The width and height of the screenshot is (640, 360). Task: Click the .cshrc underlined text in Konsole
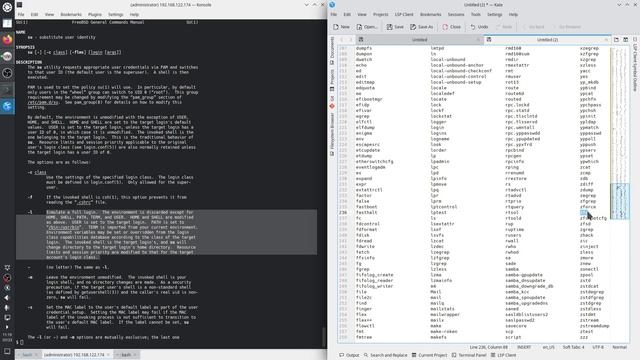(83, 202)
